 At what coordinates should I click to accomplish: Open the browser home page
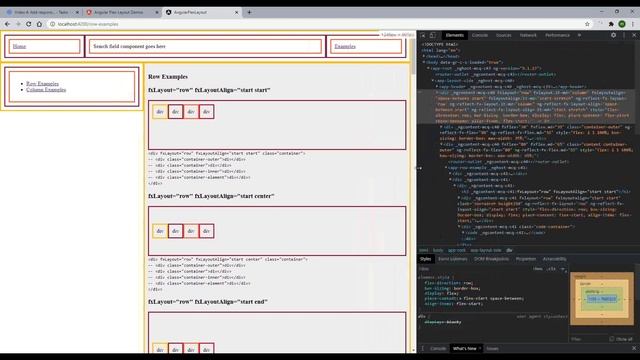coord(39,24)
